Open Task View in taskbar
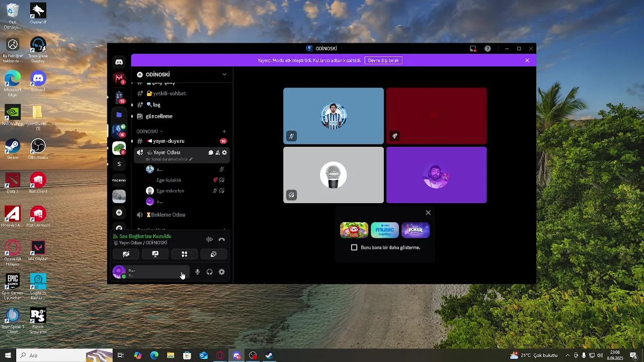Screen dimensions: 644x362 pos(121,355)
